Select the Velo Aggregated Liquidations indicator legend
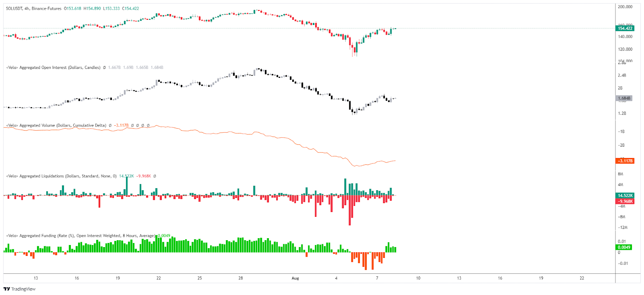 click(61, 176)
